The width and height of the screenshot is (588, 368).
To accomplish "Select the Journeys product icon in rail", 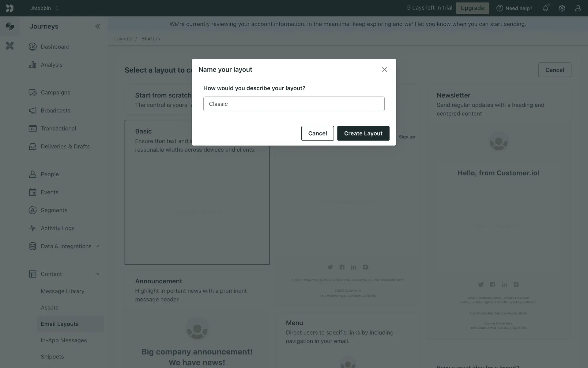I will pyautogui.click(x=10, y=26).
